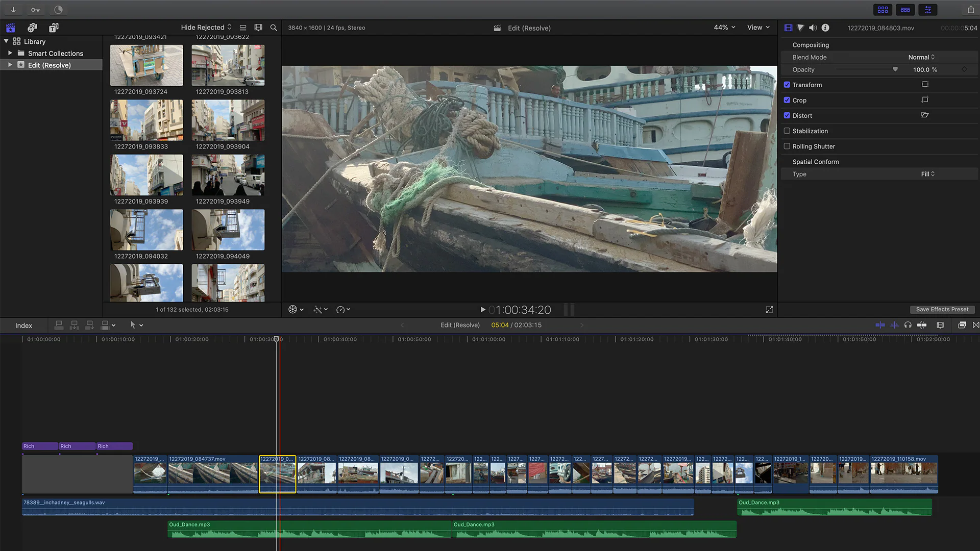Screen dimensions: 980x551
Task: Click the Distort inspector icon
Action: point(925,115)
